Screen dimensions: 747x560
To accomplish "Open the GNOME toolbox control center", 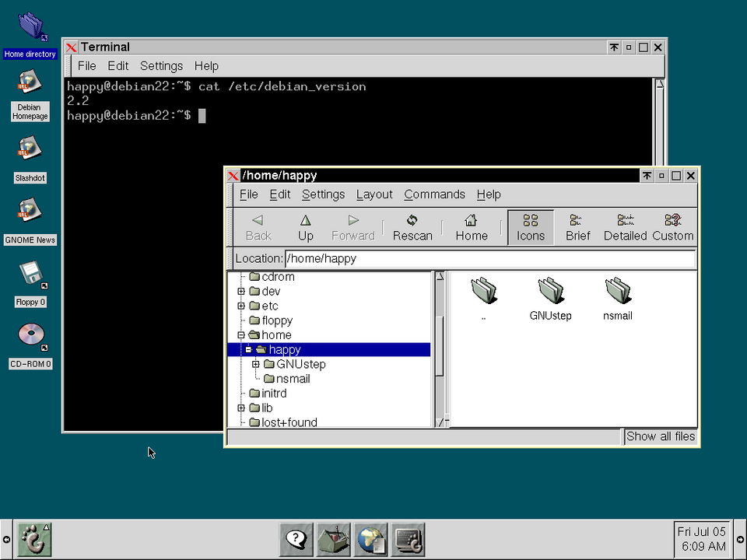I will pos(334,539).
